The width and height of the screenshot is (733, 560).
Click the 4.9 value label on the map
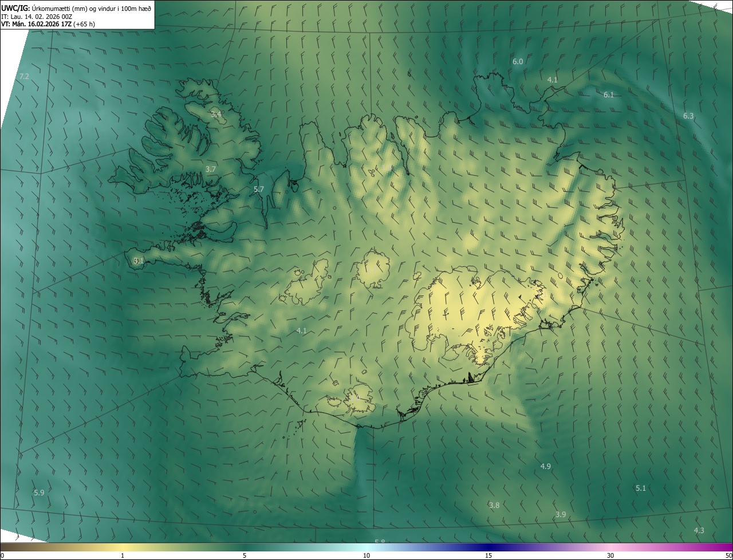tap(546, 466)
